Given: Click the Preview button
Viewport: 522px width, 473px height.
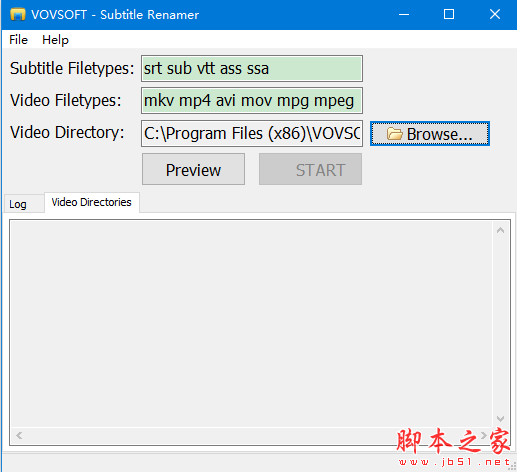Looking at the screenshot, I should click(x=193, y=169).
